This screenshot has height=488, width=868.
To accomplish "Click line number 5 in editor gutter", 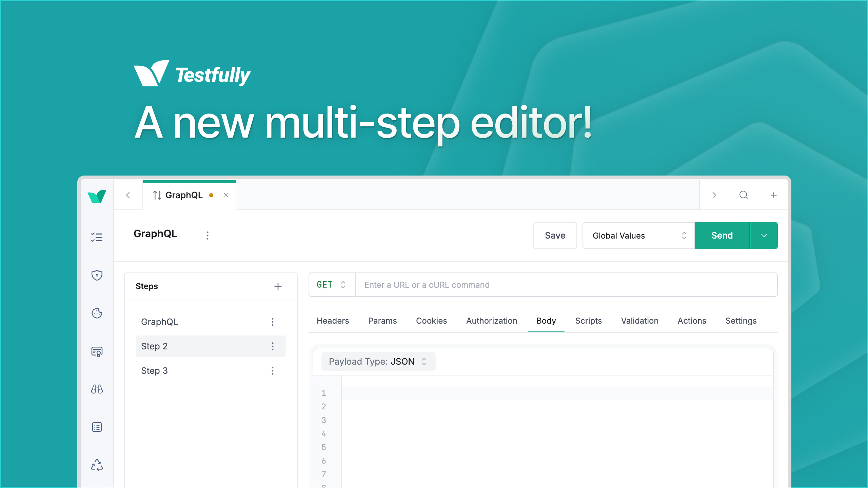I will [x=324, y=447].
